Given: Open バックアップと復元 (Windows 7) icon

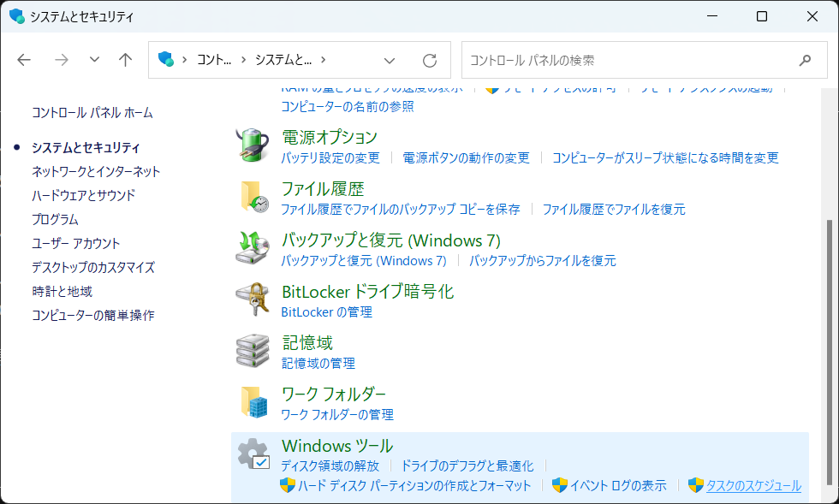Looking at the screenshot, I should [x=253, y=249].
